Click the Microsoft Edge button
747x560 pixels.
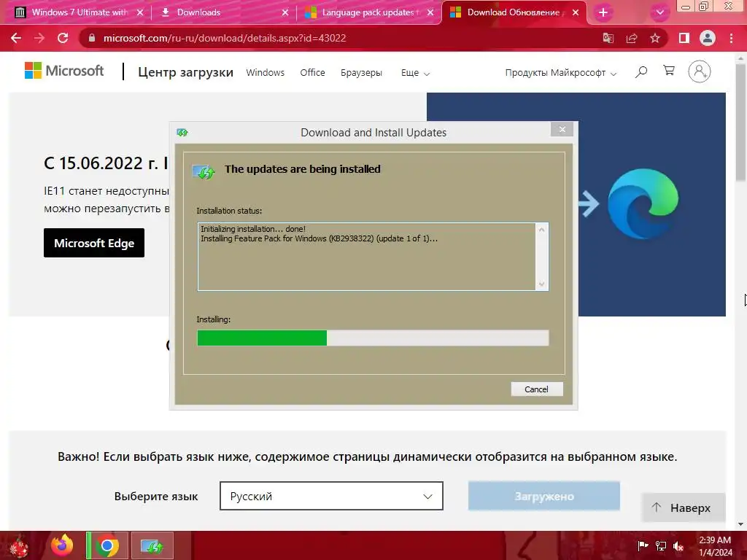coord(94,243)
